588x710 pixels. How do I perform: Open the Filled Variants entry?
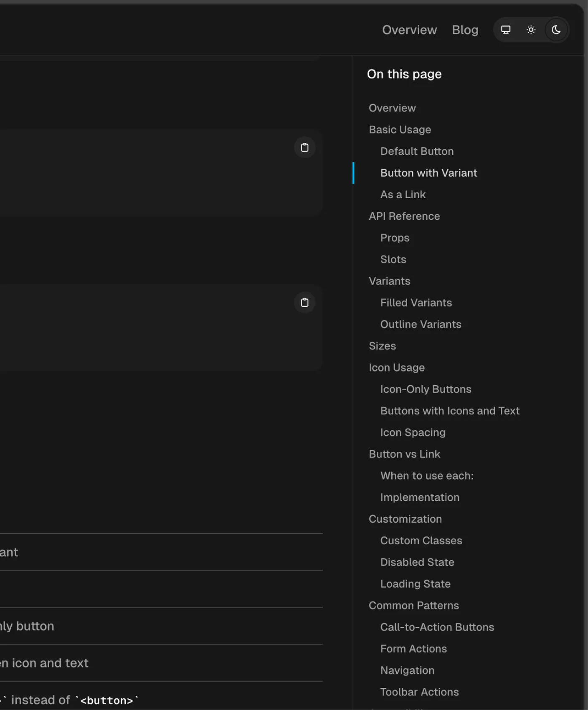click(x=416, y=303)
